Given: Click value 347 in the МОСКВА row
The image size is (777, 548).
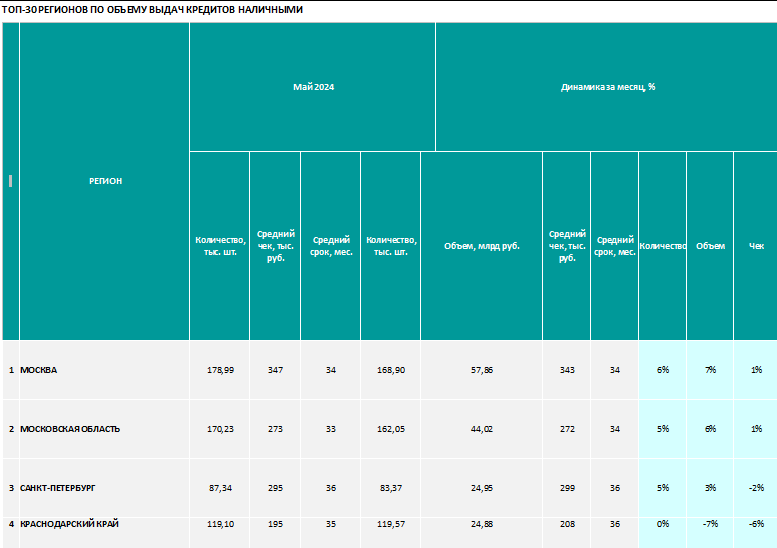Looking at the screenshot, I should click(x=276, y=370).
